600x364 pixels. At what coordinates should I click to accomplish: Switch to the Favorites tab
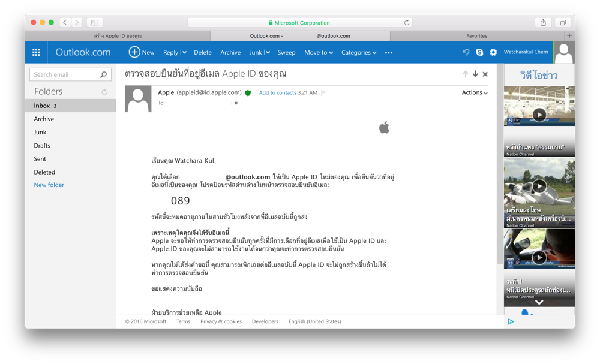click(476, 36)
